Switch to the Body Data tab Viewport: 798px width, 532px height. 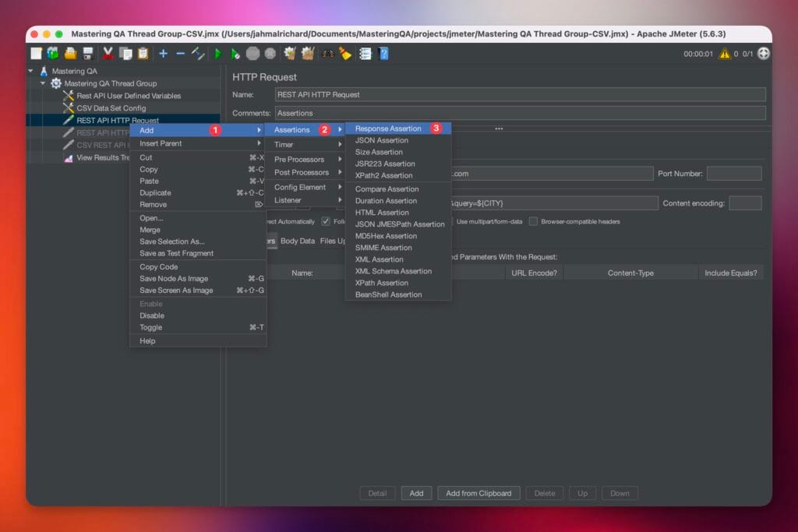[x=297, y=241]
